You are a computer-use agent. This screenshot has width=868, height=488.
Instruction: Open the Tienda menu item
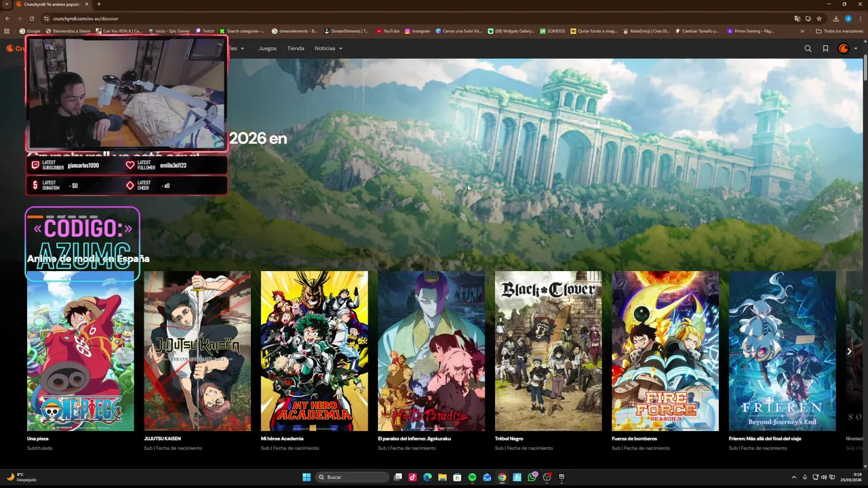tap(296, 48)
